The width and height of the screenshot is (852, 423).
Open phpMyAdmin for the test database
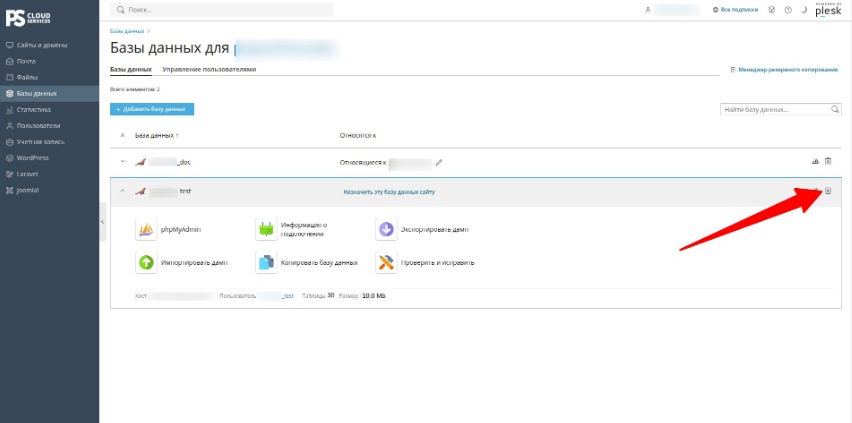pyautogui.click(x=146, y=230)
